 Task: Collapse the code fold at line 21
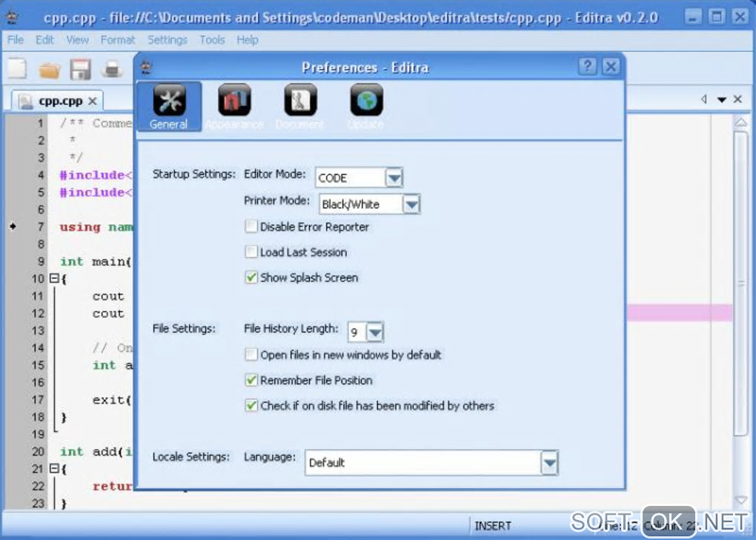coord(54,467)
